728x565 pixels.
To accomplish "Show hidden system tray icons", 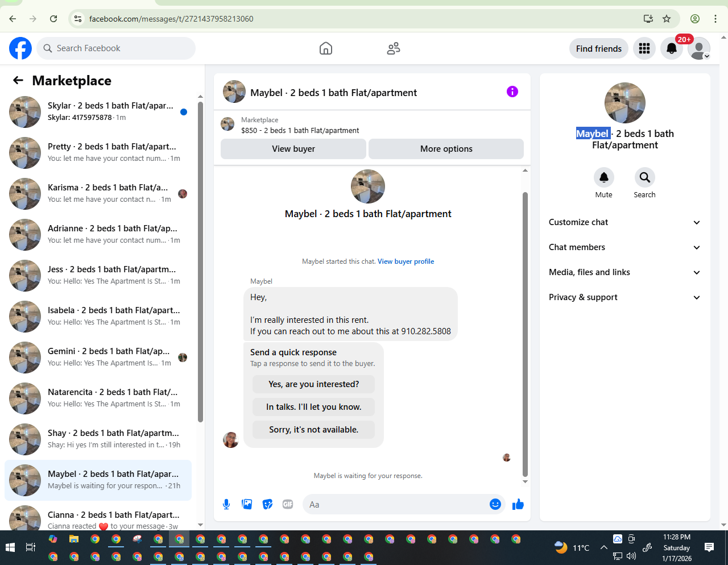I will [603, 547].
